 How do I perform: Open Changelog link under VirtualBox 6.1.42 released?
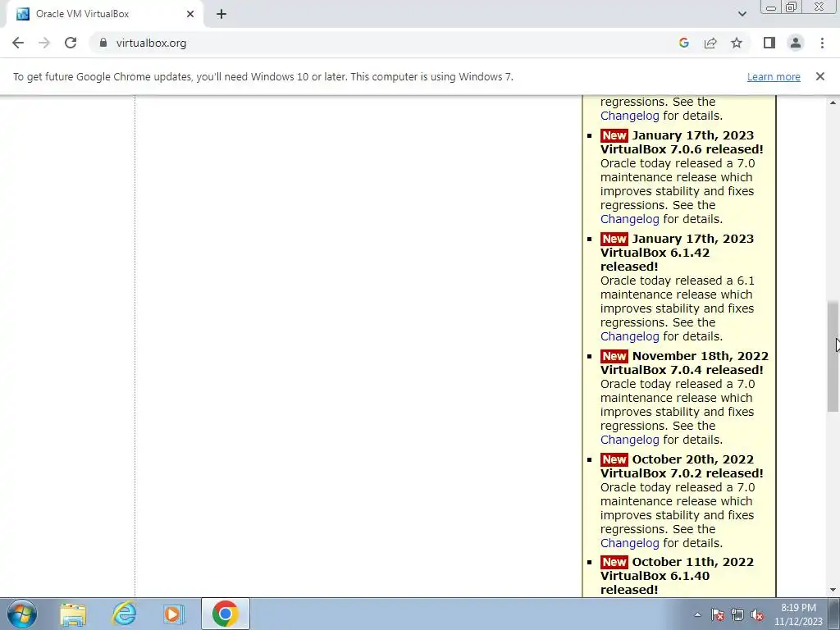click(x=629, y=336)
